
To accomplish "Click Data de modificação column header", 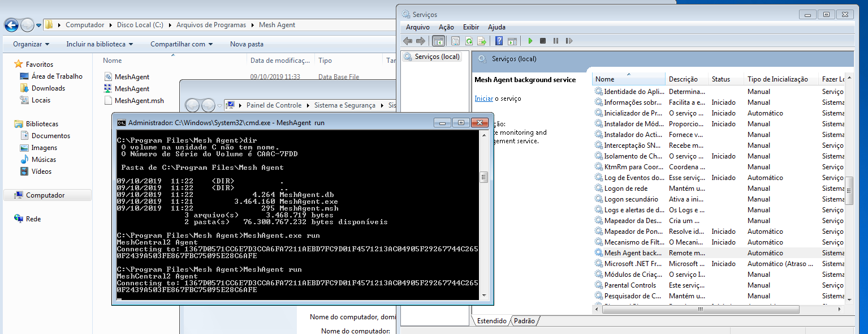I will [281, 61].
